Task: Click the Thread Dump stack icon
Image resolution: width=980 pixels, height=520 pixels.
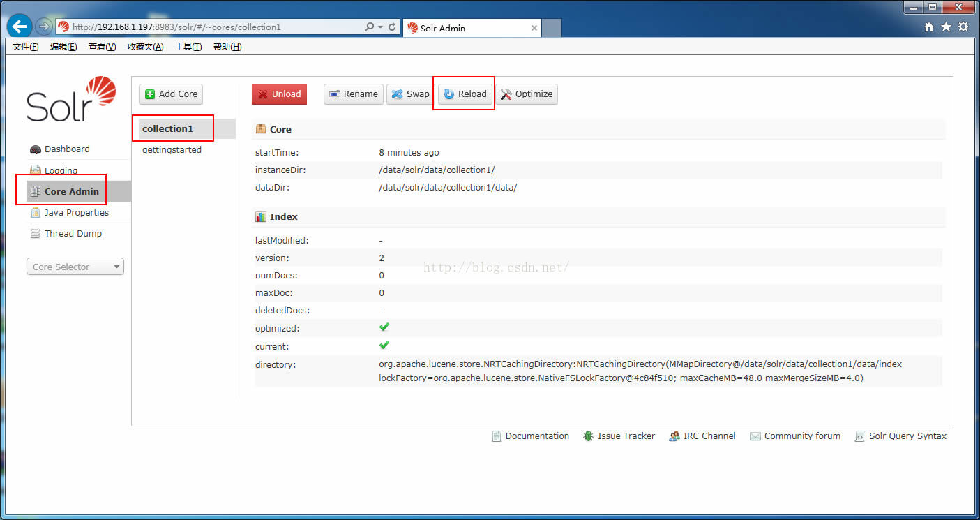Action: click(x=36, y=233)
